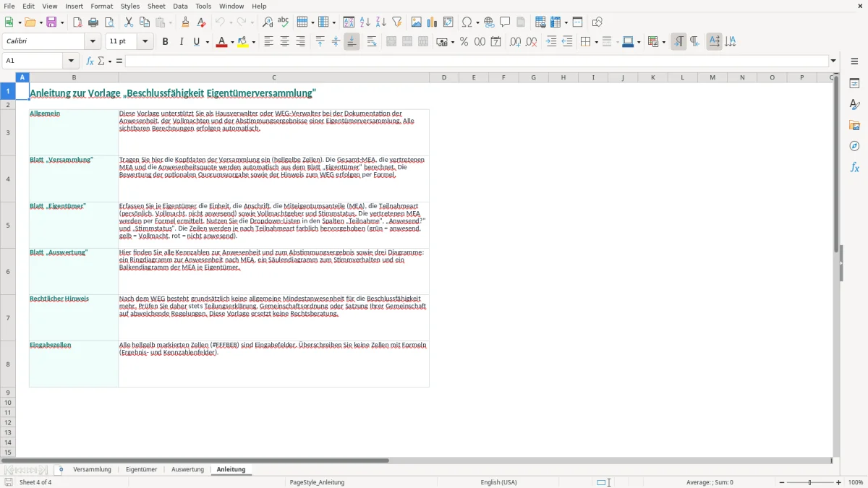Viewport: 868px width, 488px height.
Task: Open the Name Box dropdown
Action: [x=71, y=61]
